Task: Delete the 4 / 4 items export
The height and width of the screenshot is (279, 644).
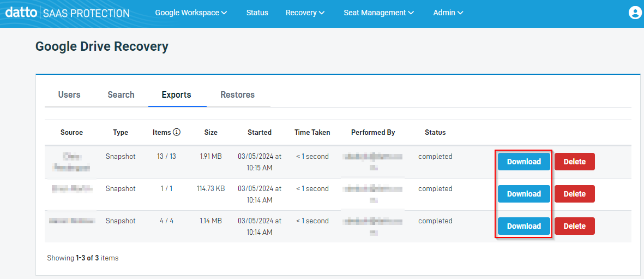Action: pos(575,226)
